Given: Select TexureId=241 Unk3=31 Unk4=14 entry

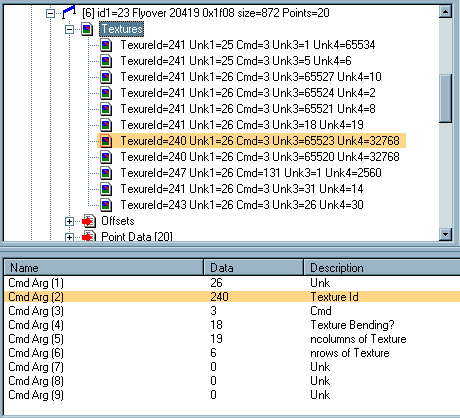Looking at the screenshot, I should [x=242, y=189].
